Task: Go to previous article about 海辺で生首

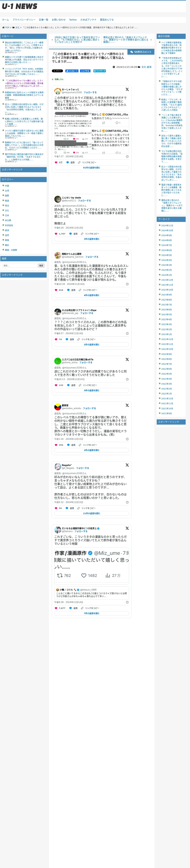Action: point(77,40)
